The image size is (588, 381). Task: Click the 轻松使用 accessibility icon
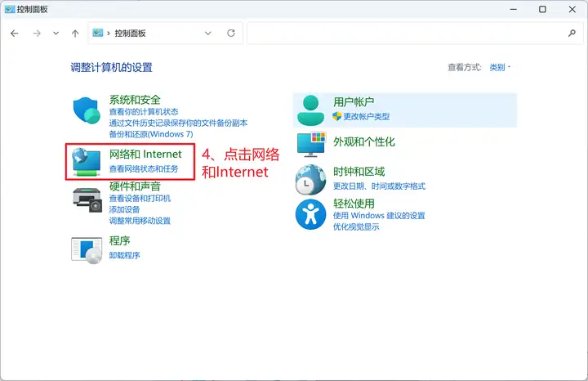tap(310, 214)
